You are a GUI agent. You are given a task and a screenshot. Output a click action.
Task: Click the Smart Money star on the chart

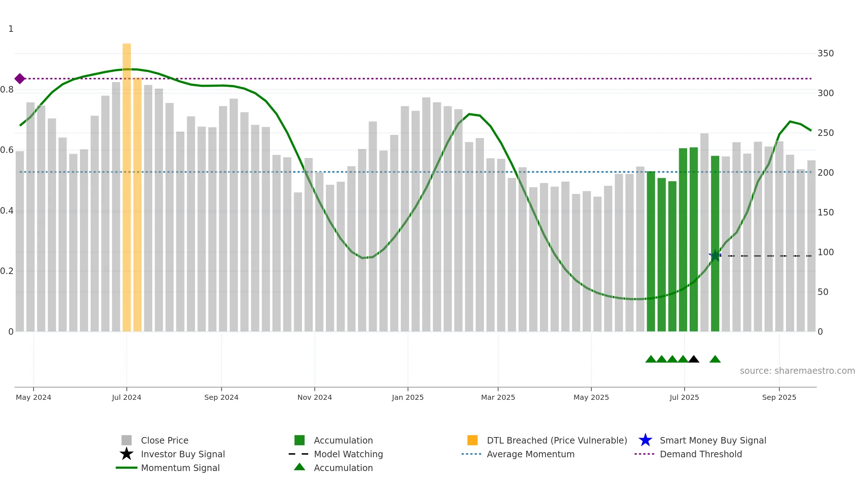715,255
